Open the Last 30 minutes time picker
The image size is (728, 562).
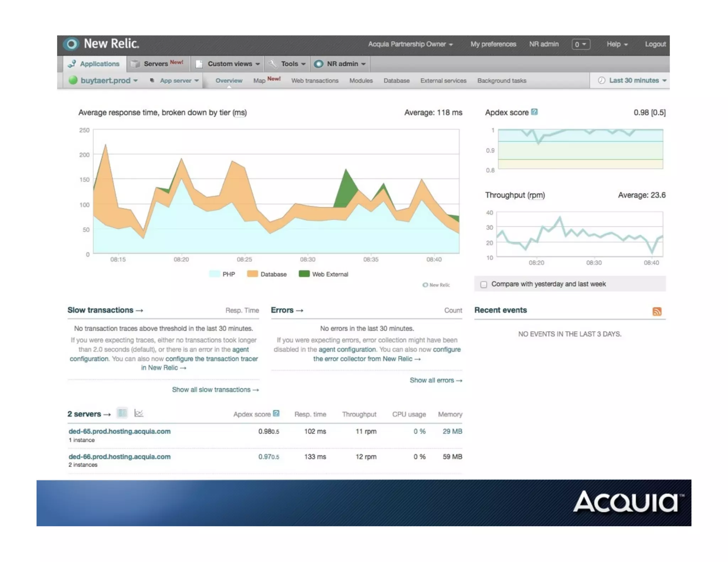click(x=633, y=81)
